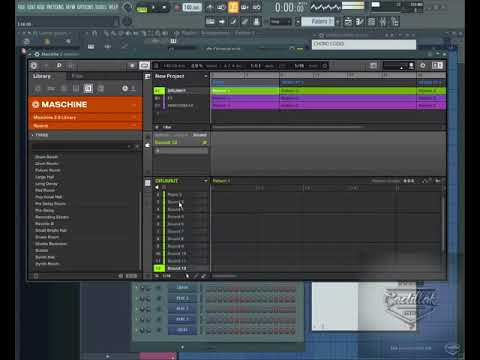Select Recording Studio preset
The height and width of the screenshot is (360, 480).
pos(52,217)
